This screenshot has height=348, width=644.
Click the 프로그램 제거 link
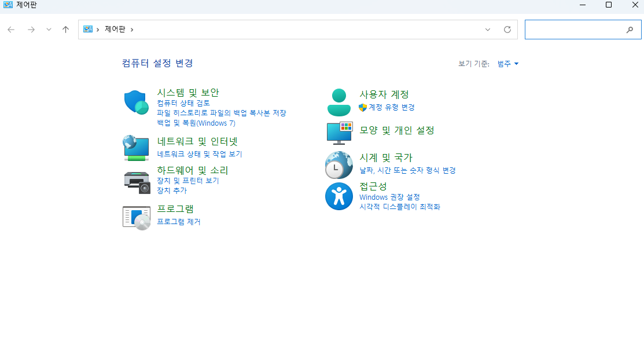[x=179, y=221]
